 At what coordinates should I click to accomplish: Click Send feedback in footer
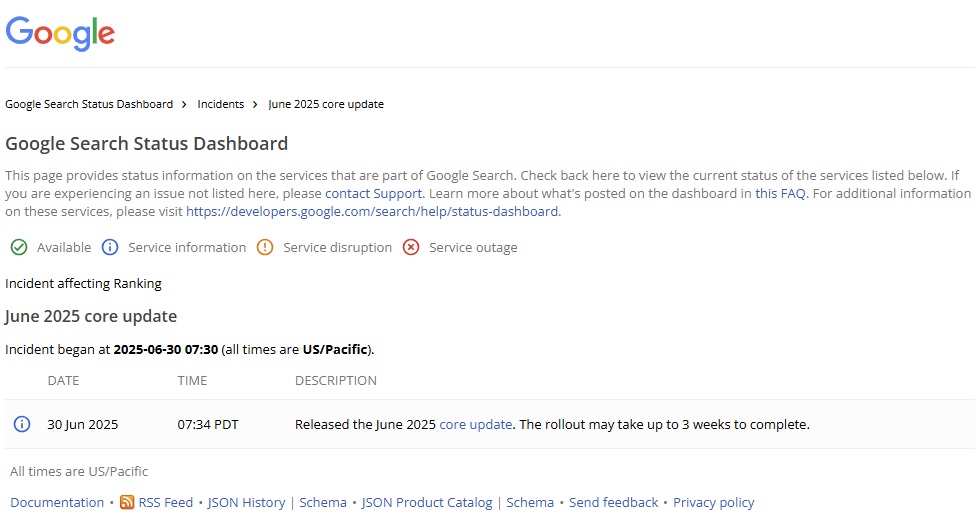(x=613, y=503)
